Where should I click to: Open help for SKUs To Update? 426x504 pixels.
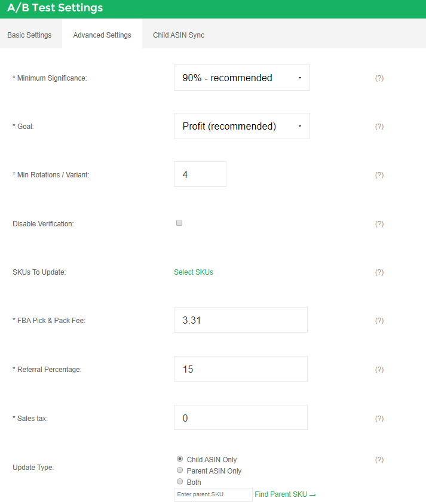coord(379,272)
